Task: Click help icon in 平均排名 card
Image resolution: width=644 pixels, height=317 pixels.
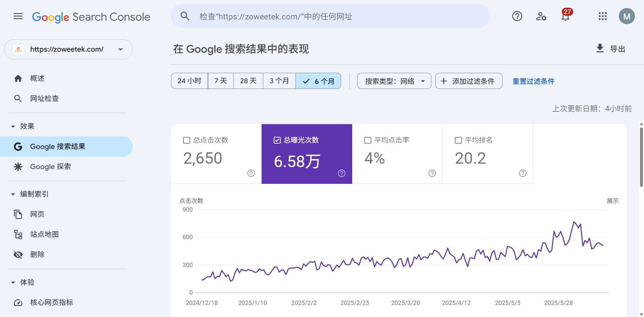Action: 523,173
